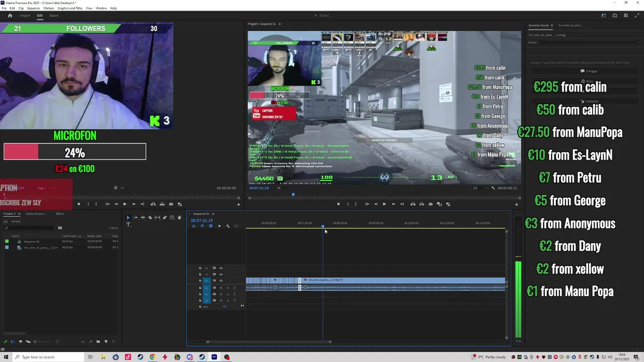Go to In point in Program monitor
This screenshot has height=362, width=644.
click(367, 204)
